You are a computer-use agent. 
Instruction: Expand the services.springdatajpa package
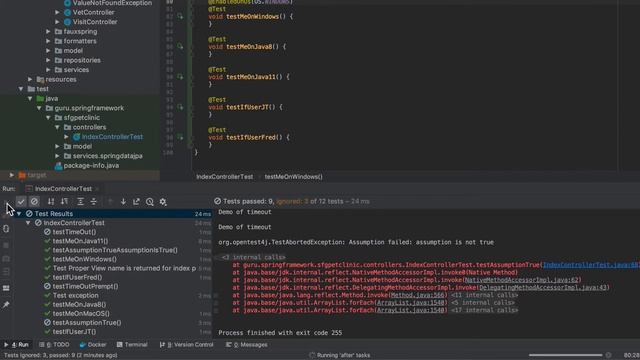(57, 156)
